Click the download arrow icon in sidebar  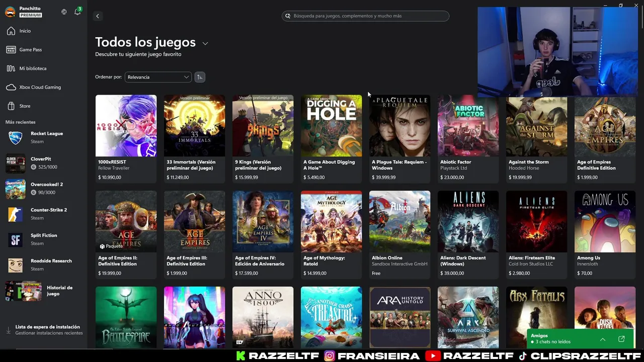[8, 330]
